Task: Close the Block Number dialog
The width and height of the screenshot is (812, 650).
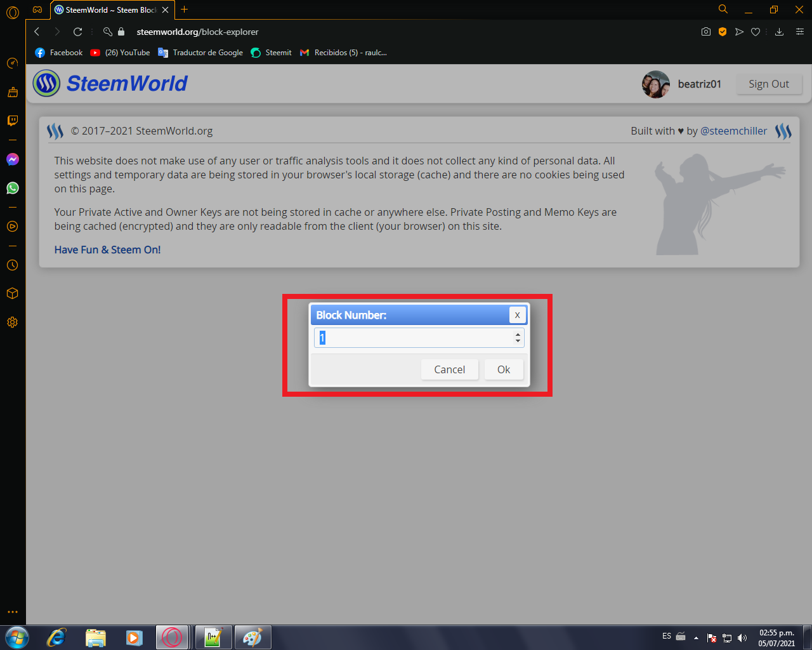Action: [518, 315]
